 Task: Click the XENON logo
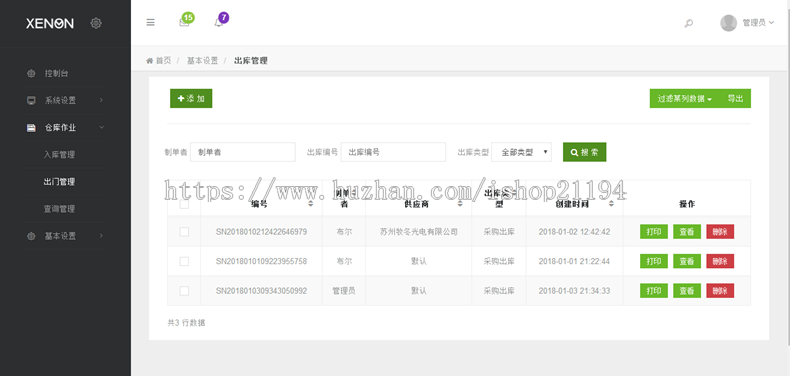click(x=50, y=23)
